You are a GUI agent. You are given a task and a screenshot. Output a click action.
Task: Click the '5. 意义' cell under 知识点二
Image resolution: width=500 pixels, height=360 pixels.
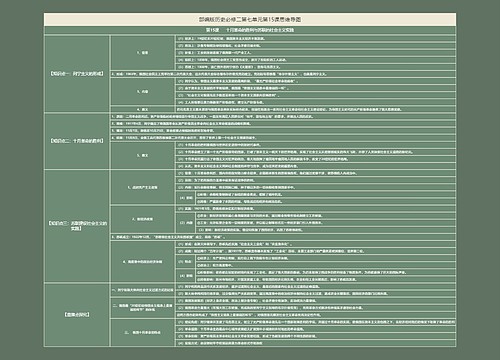click(143, 155)
